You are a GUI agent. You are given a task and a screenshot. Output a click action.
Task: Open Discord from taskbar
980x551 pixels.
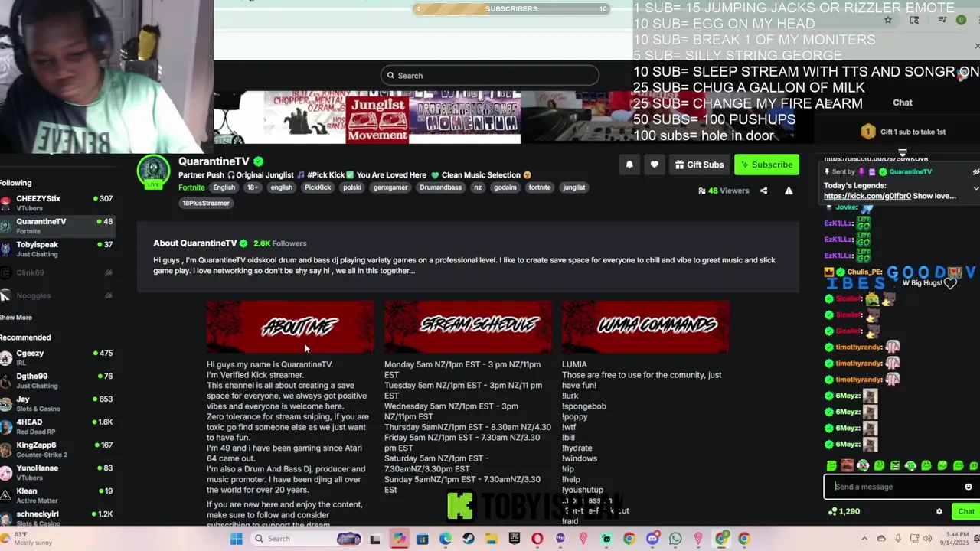point(652,539)
